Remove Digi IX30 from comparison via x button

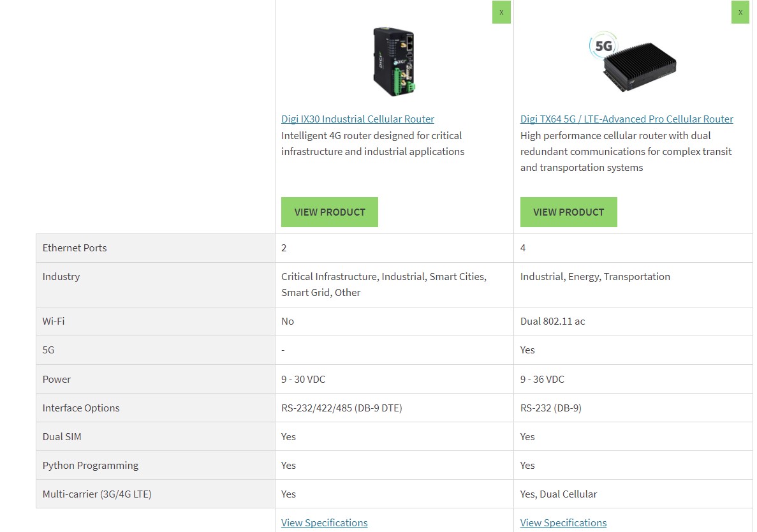coord(501,12)
